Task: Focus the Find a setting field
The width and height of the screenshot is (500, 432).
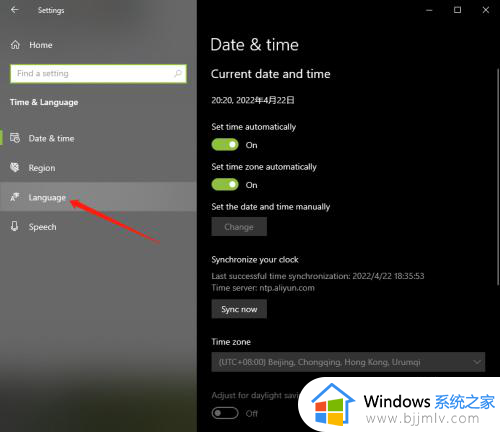Action: coord(98,73)
